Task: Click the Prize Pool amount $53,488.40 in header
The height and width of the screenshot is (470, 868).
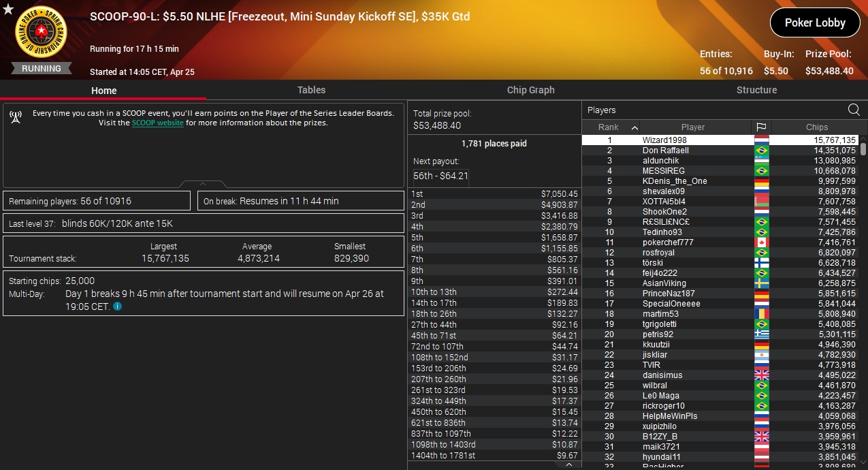Action: pos(829,71)
